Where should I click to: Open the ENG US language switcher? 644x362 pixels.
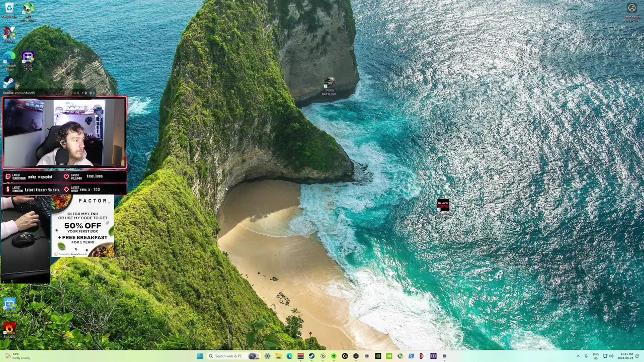coord(596,356)
